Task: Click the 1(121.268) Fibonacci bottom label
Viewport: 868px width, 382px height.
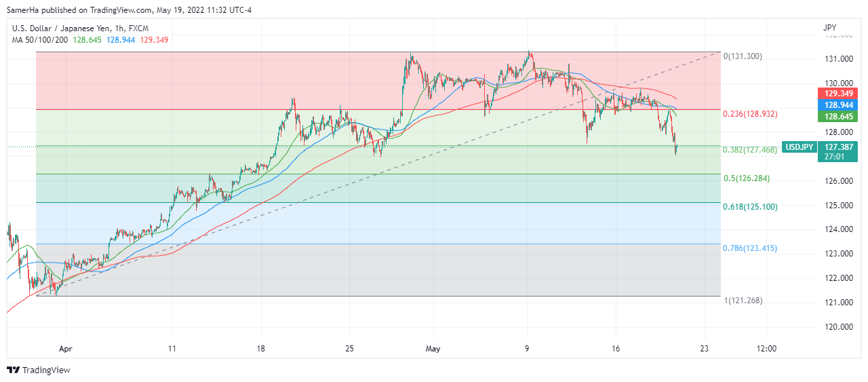Action: pyautogui.click(x=743, y=301)
